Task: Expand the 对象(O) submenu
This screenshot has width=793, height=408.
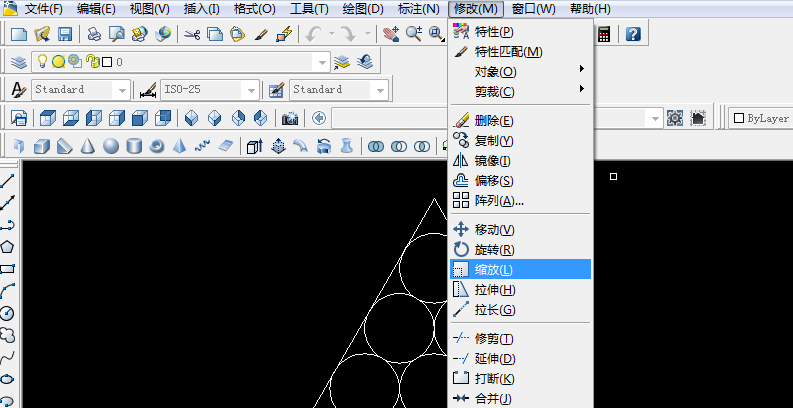Action: pyautogui.click(x=521, y=72)
